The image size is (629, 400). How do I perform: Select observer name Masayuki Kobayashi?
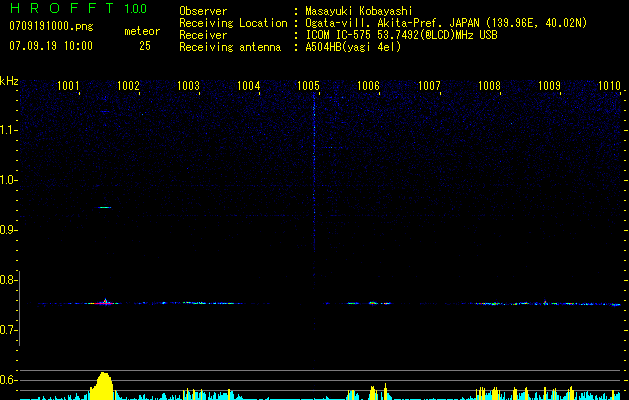pos(359,11)
